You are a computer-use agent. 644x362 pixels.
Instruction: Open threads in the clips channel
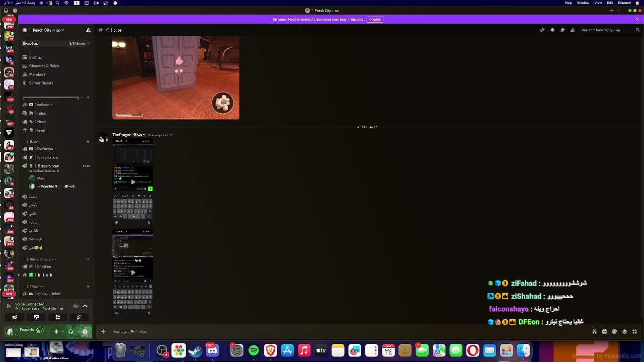pyautogui.click(x=542, y=30)
